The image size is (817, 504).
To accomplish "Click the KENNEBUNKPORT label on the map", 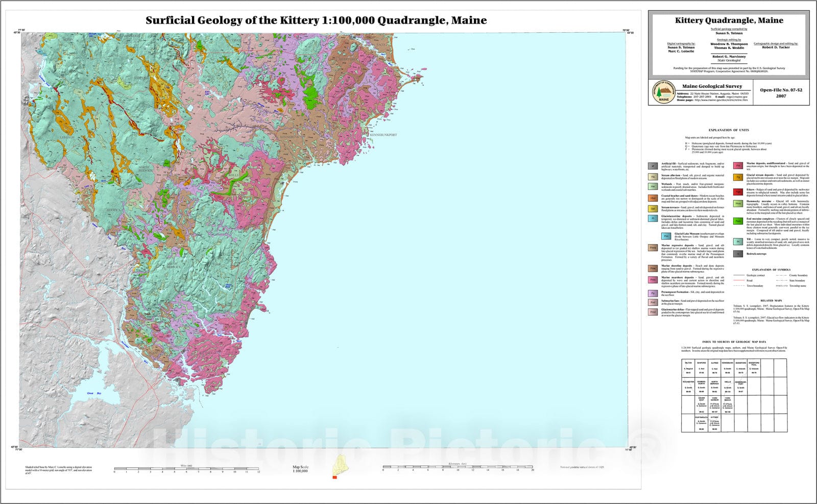I will pyautogui.click(x=383, y=135).
